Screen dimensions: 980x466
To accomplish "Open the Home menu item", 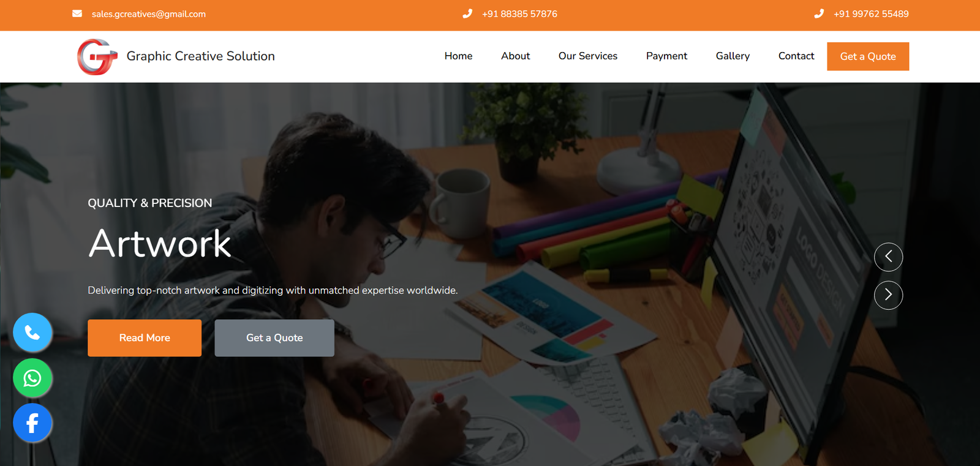I will pyautogui.click(x=458, y=56).
